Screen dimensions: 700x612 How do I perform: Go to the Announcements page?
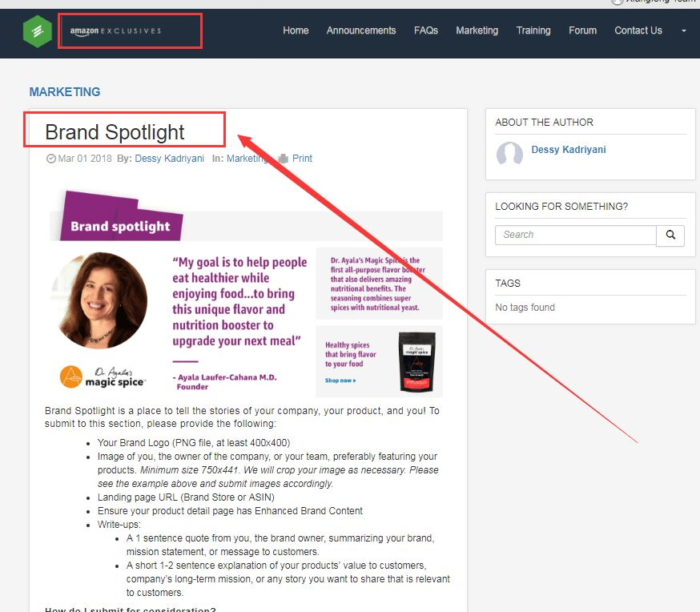tap(361, 30)
